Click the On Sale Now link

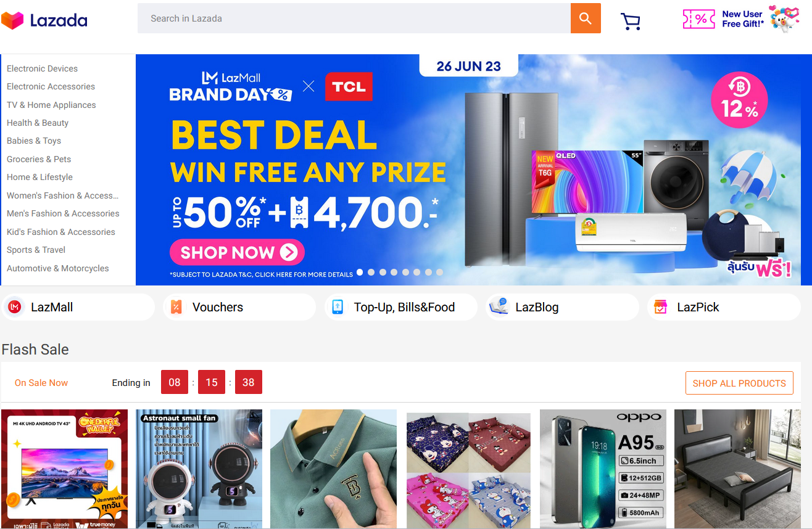tap(41, 383)
